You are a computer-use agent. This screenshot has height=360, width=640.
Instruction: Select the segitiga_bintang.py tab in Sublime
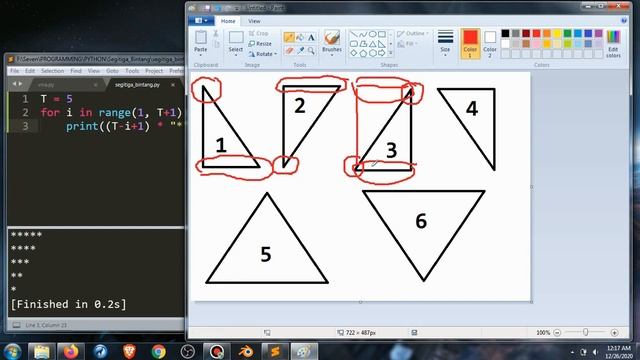pos(137,85)
